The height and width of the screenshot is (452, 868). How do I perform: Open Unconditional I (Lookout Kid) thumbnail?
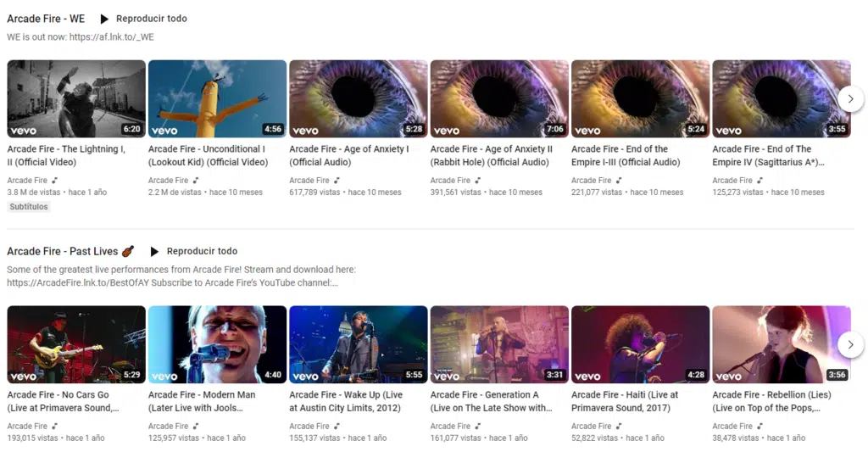point(218,98)
